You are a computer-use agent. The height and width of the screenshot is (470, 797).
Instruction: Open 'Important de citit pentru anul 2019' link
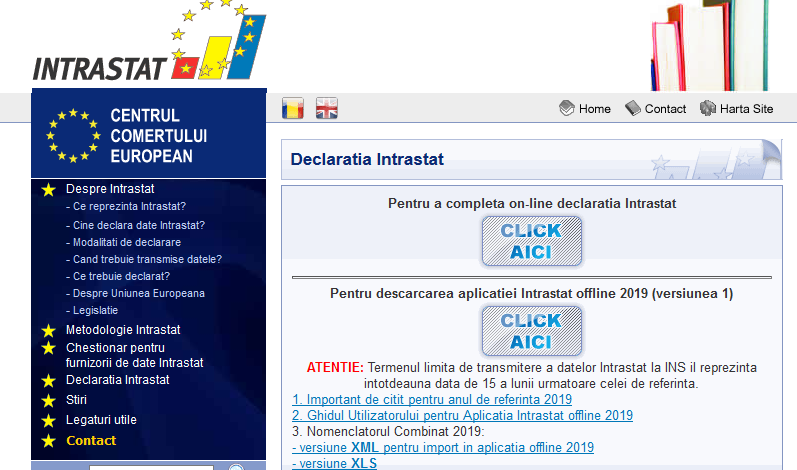[432, 399]
